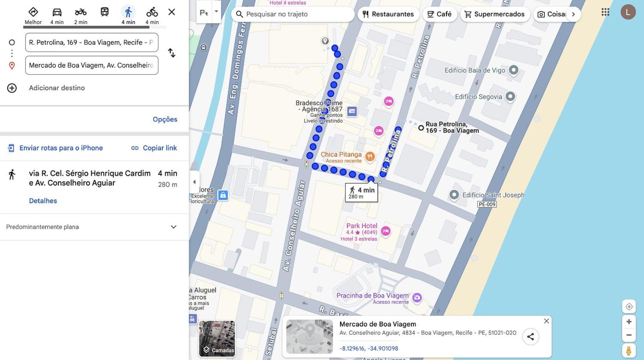Screen dimensions: 644x360
Task: Show more category chips with arrow
Action: click(573, 14)
